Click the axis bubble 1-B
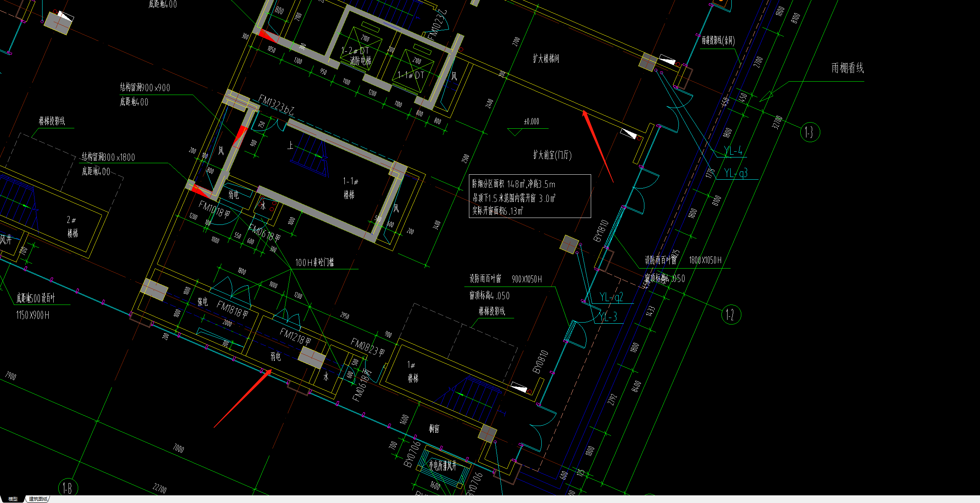 pos(68,488)
